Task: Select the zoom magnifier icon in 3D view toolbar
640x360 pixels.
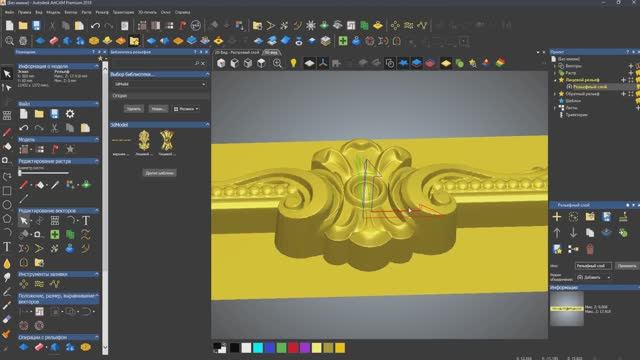Action: tap(277, 63)
